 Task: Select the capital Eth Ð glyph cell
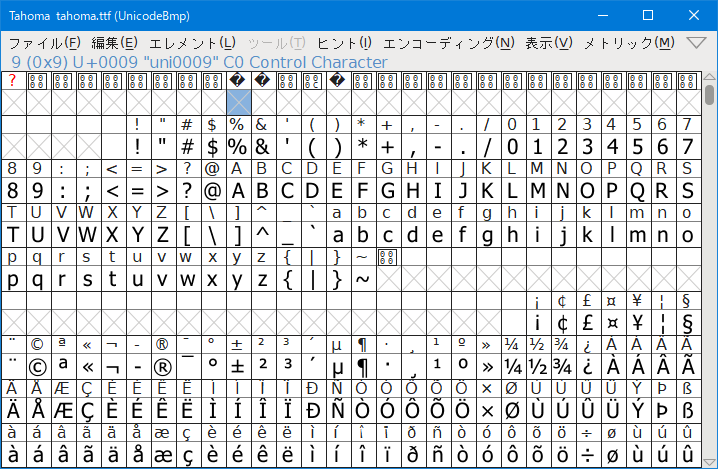pyautogui.click(x=312, y=411)
